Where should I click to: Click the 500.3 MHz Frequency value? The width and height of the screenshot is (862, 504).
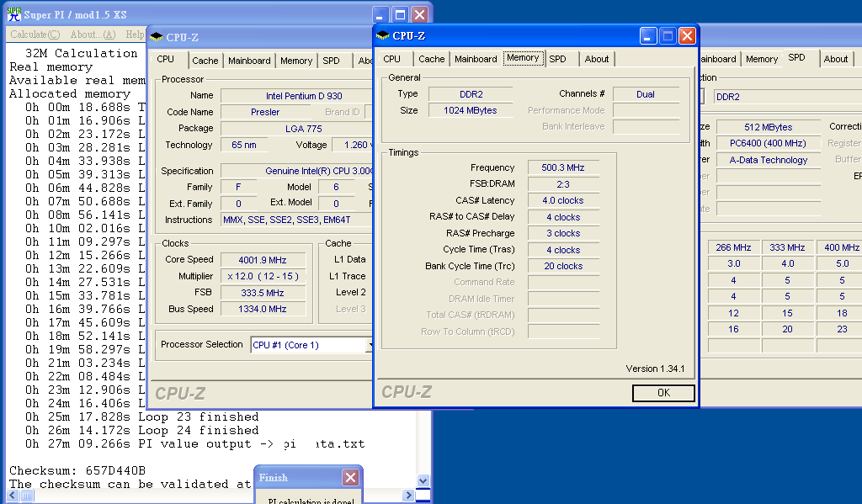coord(563,167)
